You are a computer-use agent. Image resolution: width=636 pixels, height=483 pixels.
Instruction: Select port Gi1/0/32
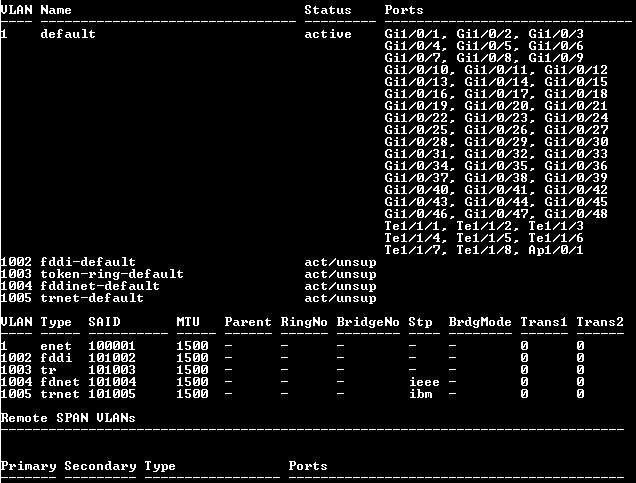[496, 154]
